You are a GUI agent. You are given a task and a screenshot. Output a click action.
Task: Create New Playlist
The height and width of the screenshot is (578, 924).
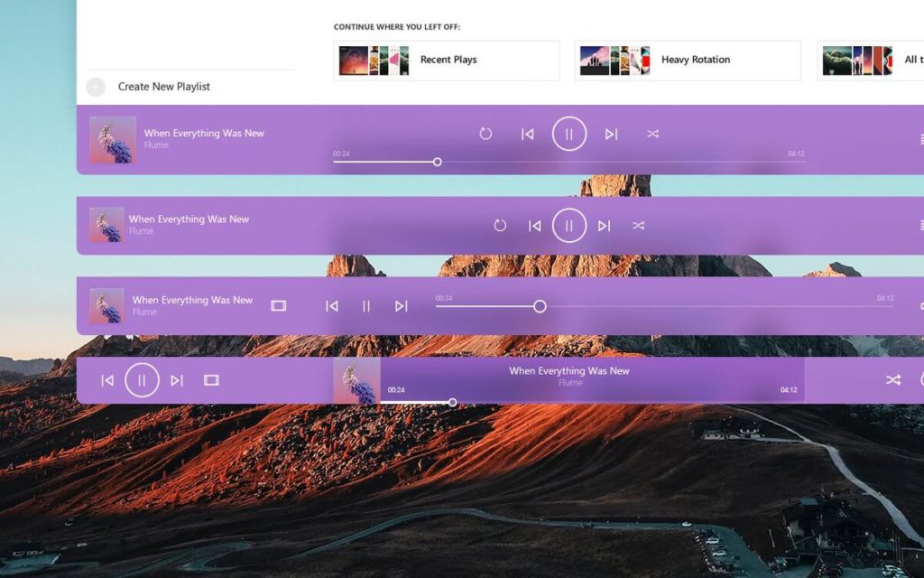(162, 87)
